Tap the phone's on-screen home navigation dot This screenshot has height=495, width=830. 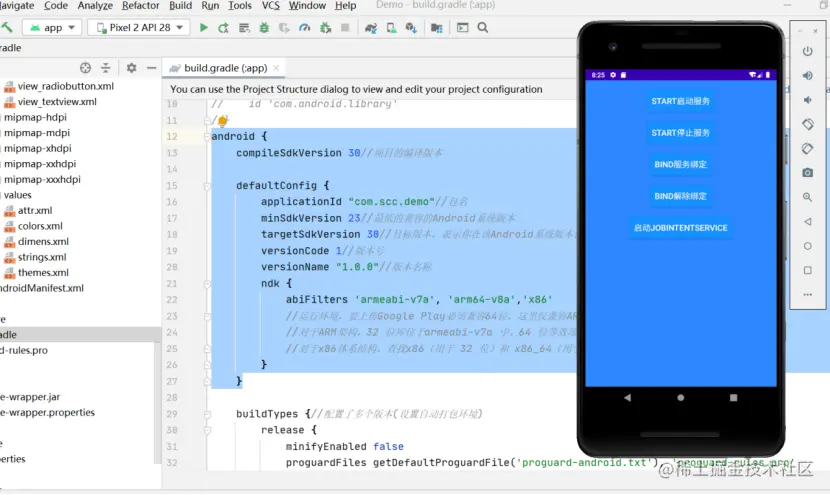pos(680,398)
